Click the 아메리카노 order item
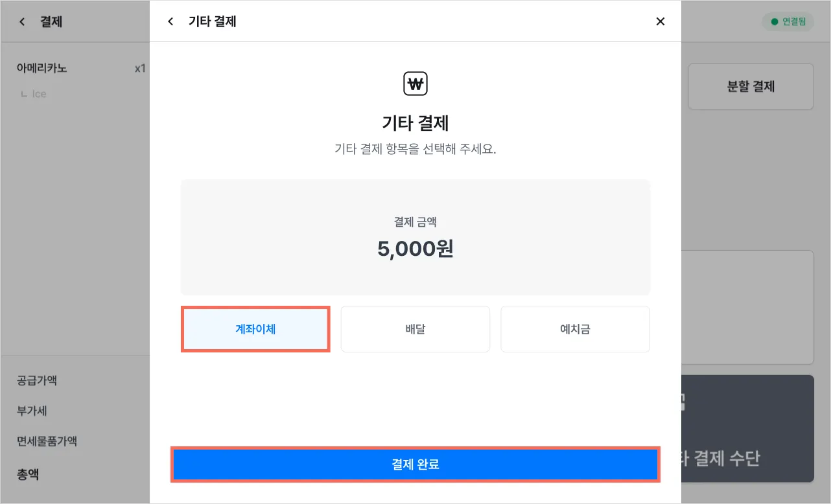The height and width of the screenshot is (504, 831). point(42,68)
